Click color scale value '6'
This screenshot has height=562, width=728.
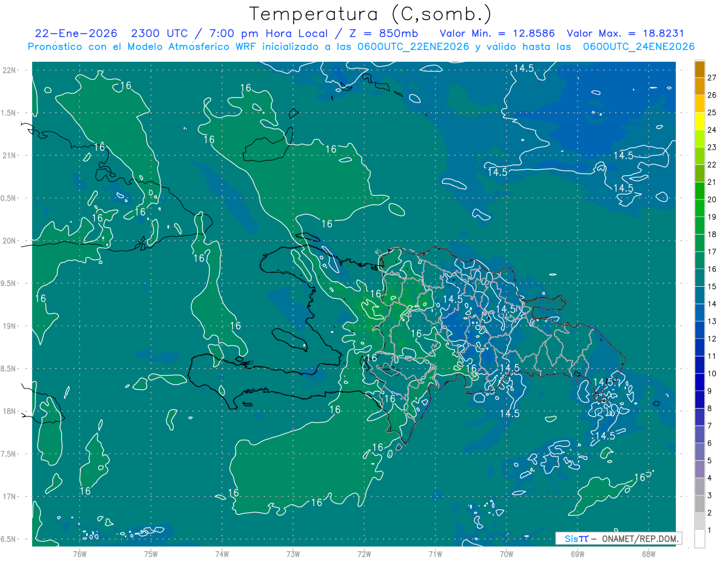coord(710,443)
